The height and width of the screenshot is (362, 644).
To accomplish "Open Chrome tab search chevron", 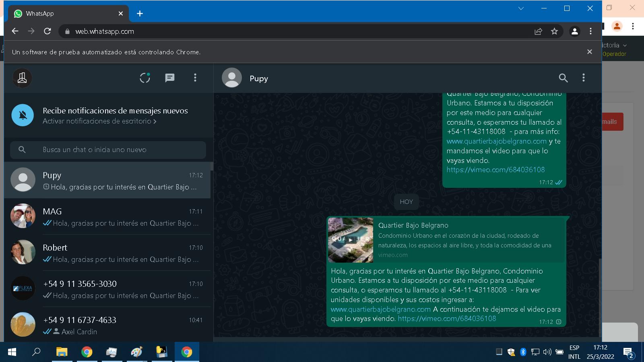I will [x=521, y=8].
